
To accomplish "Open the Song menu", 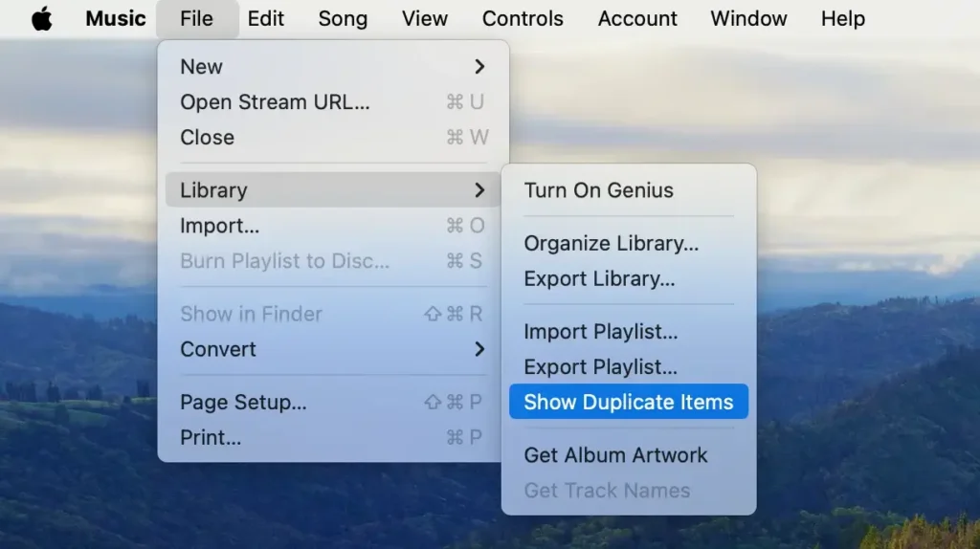I will (x=343, y=19).
